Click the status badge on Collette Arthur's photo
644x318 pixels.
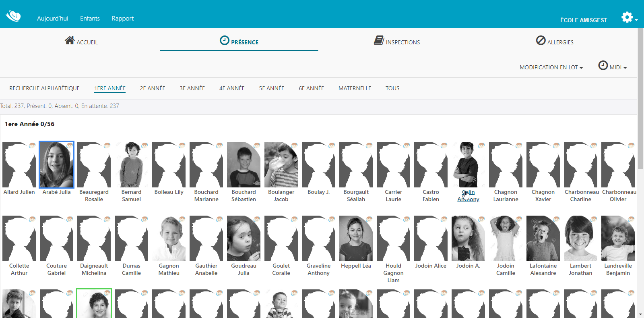coord(32,219)
